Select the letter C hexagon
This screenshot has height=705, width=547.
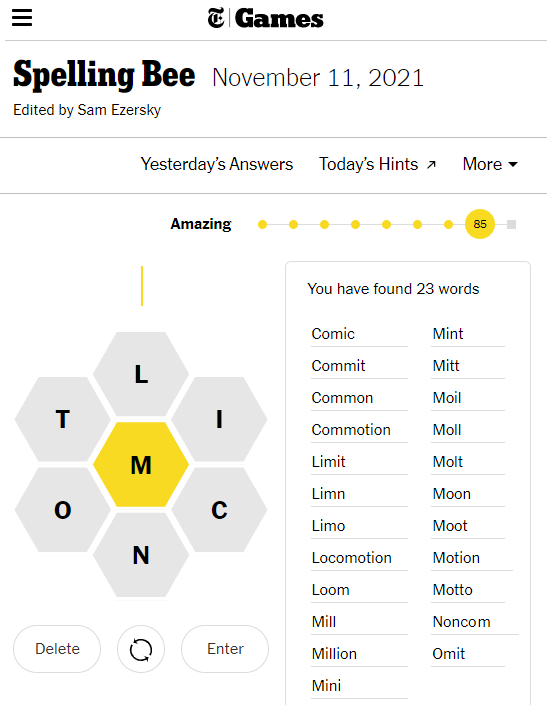point(219,510)
